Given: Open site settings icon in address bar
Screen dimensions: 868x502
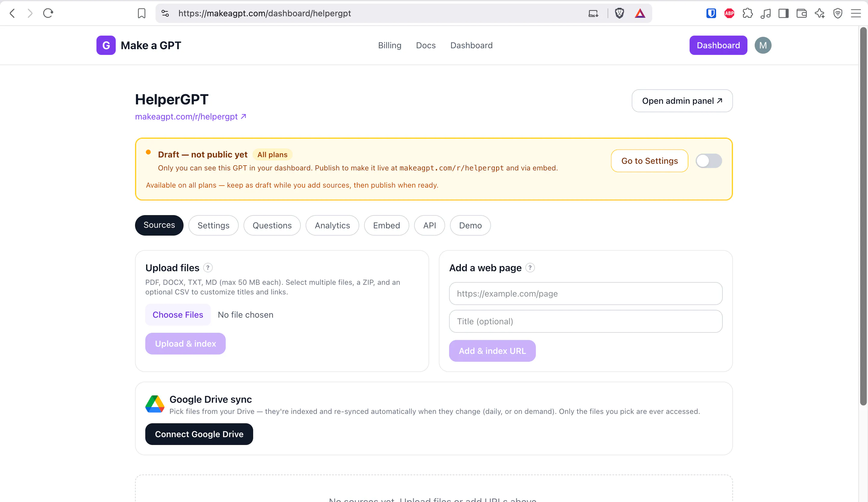Looking at the screenshot, I should pyautogui.click(x=165, y=14).
